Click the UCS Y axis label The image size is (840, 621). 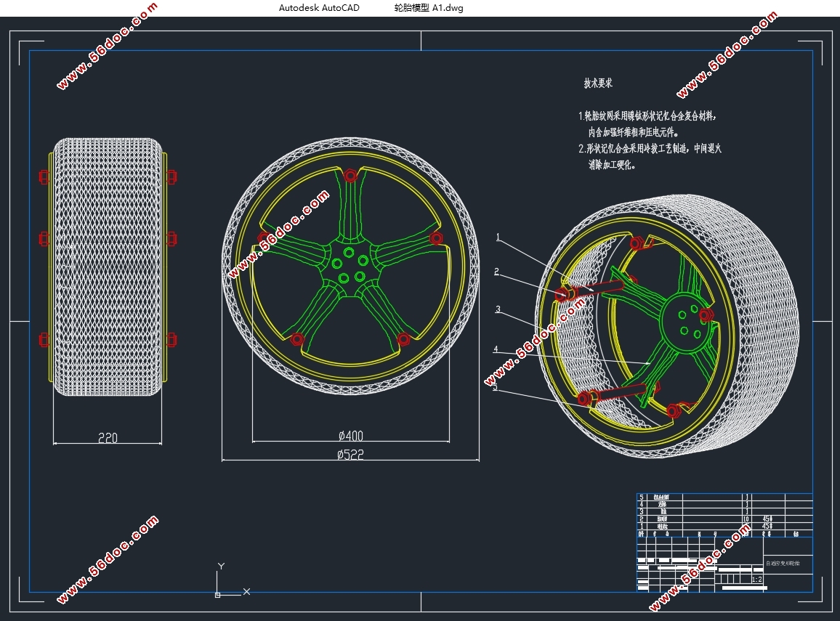pyautogui.click(x=221, y=566)
